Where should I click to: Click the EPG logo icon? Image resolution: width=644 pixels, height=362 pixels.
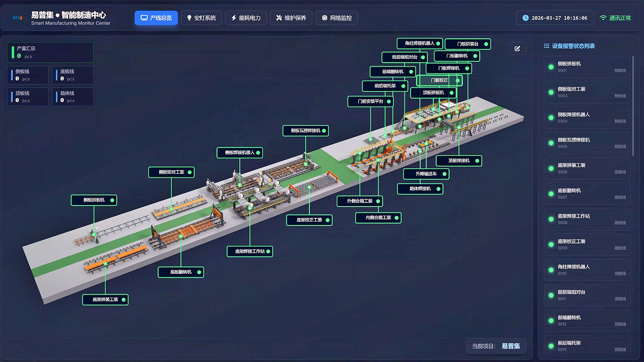(x=17, y=18)
